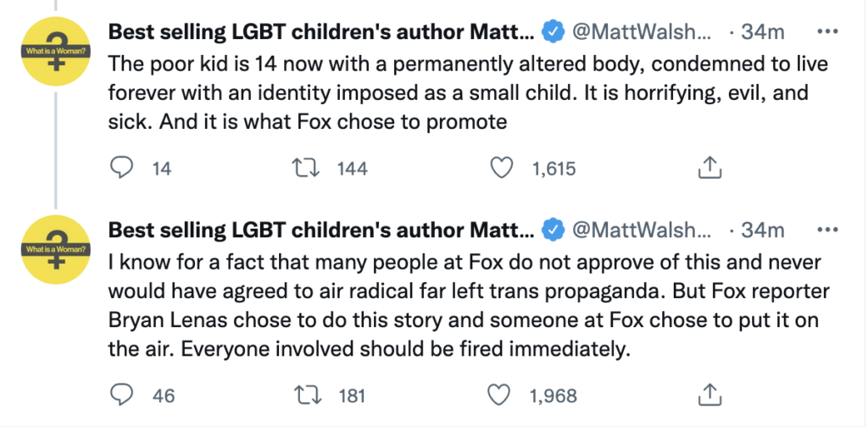The height and width of the screenshot is (427, 868).
Task: Reply to the second tweet with 46 replies
Action: (123, 394)
